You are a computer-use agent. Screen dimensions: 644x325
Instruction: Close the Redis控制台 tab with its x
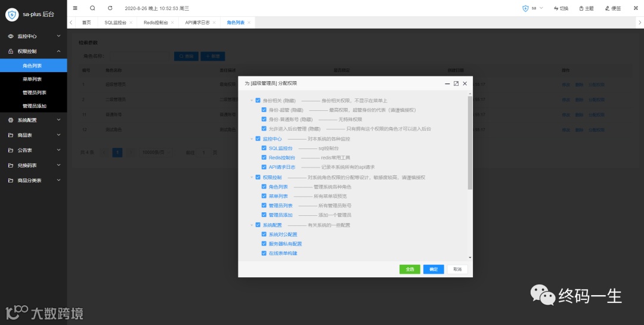[172, 23]
